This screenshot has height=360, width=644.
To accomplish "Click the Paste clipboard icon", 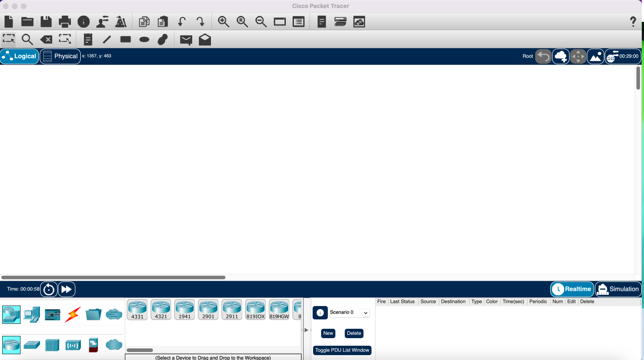I will pos(163,21).
